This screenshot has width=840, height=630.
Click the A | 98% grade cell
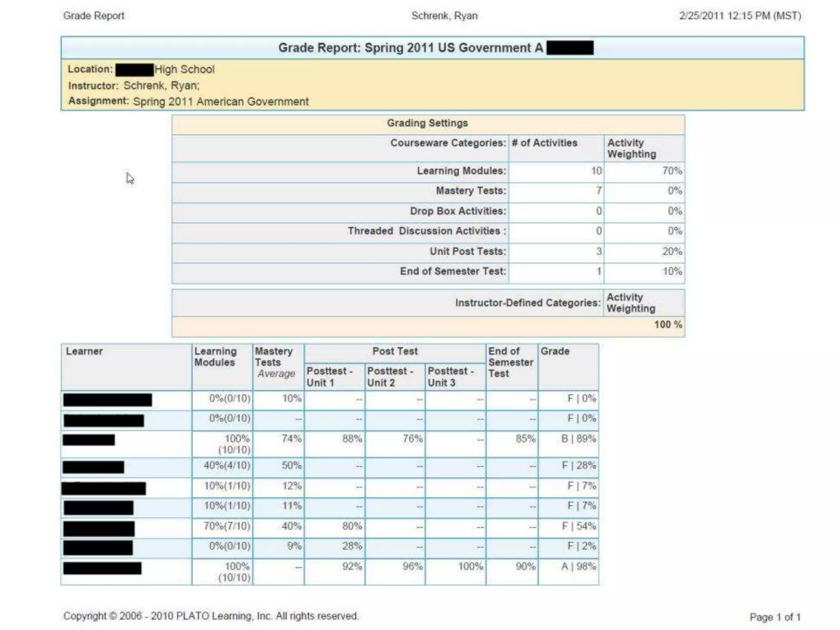578,566
